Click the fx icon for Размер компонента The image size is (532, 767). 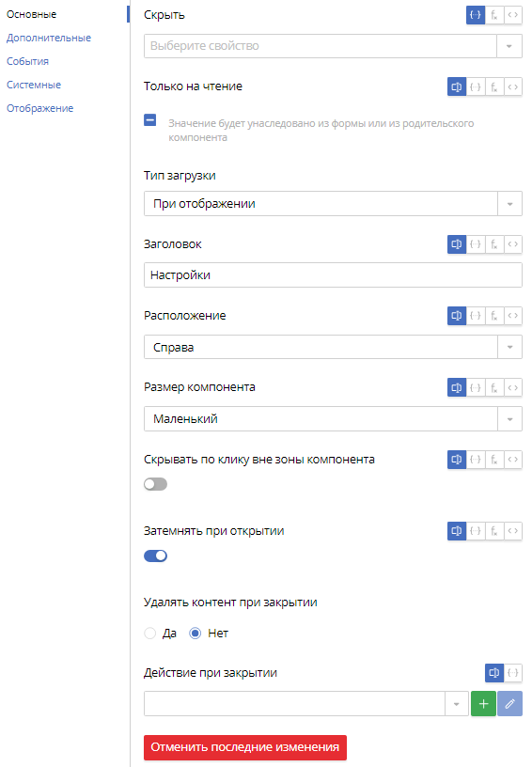coord(493,387)
